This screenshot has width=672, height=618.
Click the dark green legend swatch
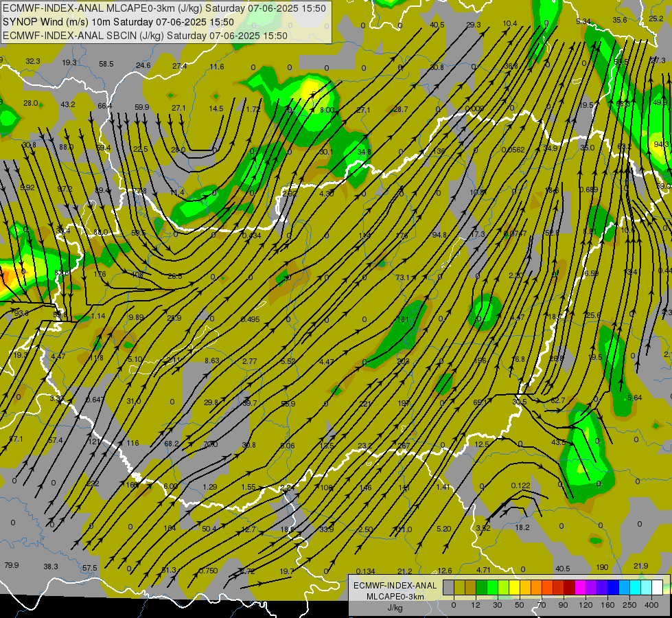click(x=482, y=588)
